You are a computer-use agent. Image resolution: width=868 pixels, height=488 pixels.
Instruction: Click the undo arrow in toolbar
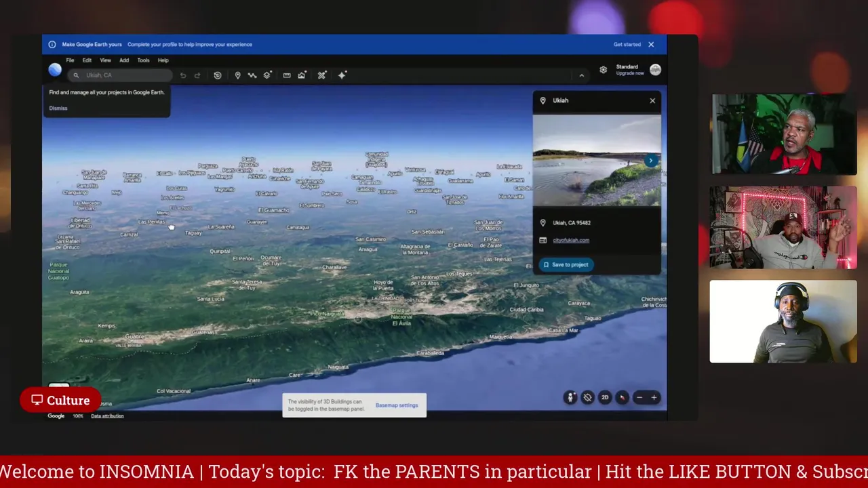click(x=183, y=75)
